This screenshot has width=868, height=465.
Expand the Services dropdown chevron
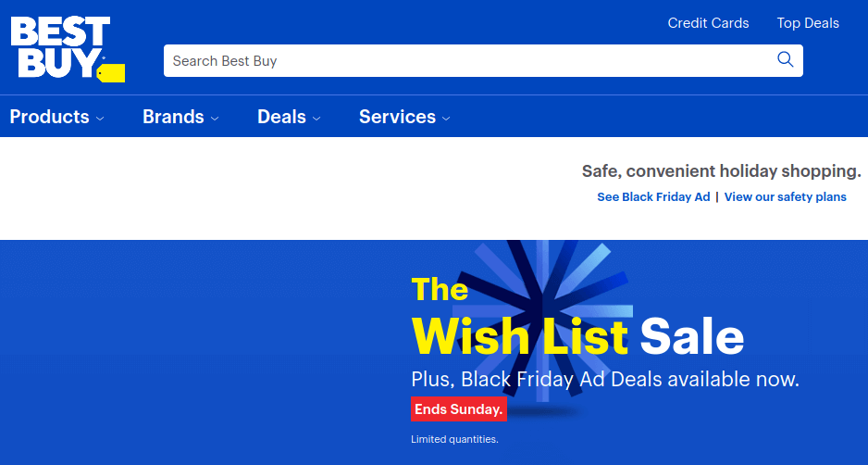point(446,118)
